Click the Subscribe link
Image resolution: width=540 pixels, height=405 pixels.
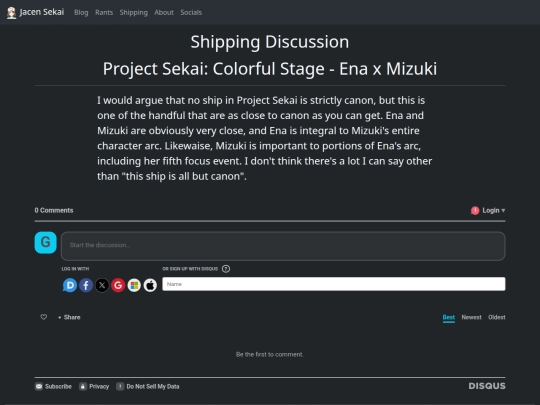pos(53,386)
